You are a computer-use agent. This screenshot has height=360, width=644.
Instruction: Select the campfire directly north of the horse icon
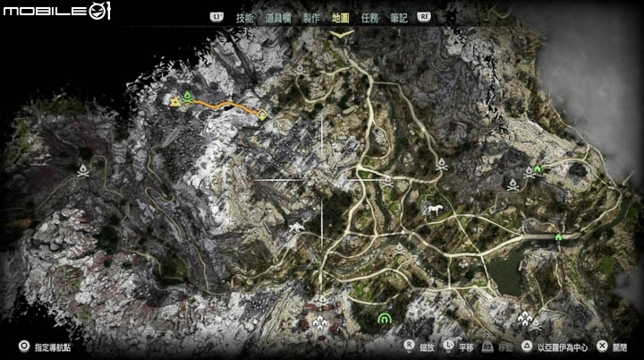(x=442, y=164)
